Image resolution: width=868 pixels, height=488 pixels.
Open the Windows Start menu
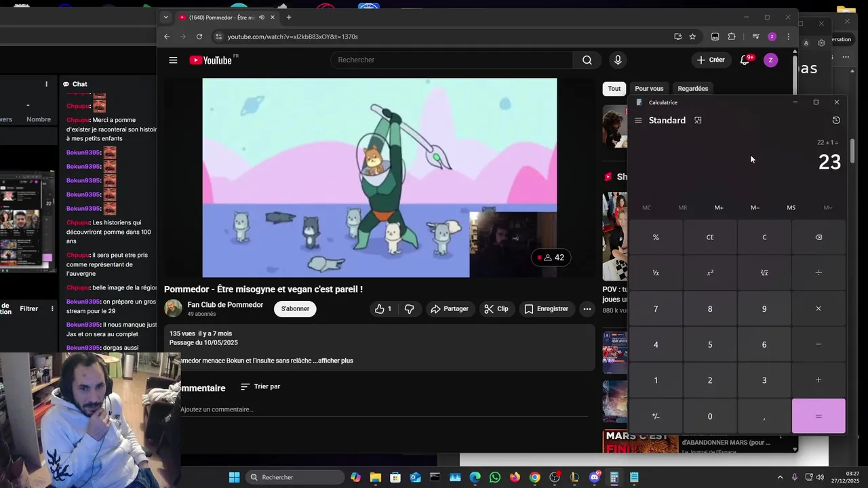pos(234,478)
